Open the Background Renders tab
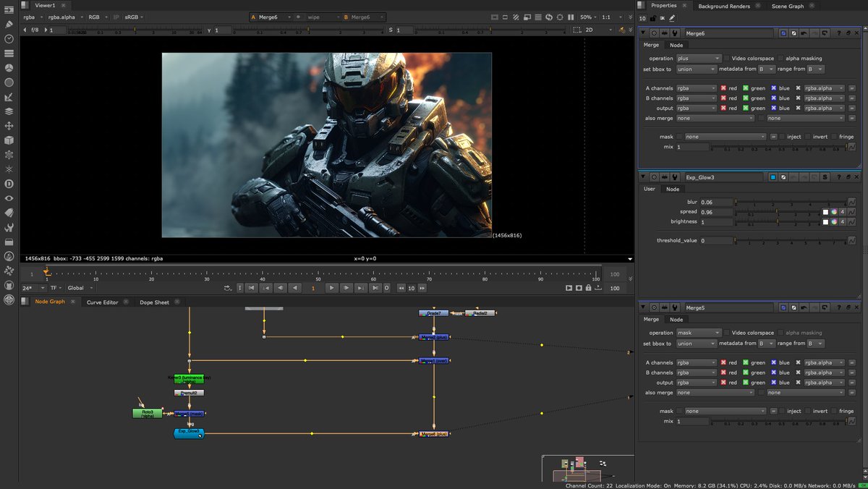Viewport: 868px width, 489px height. 723,6
